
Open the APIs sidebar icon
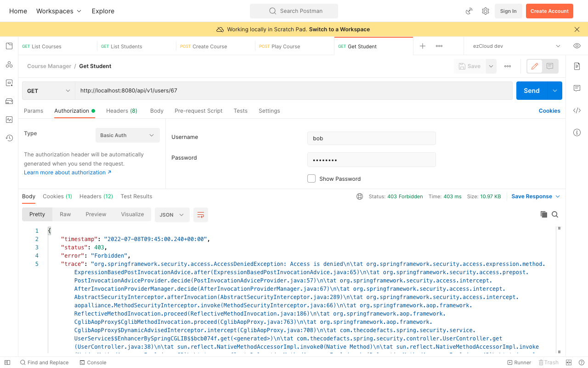(9, 64)
